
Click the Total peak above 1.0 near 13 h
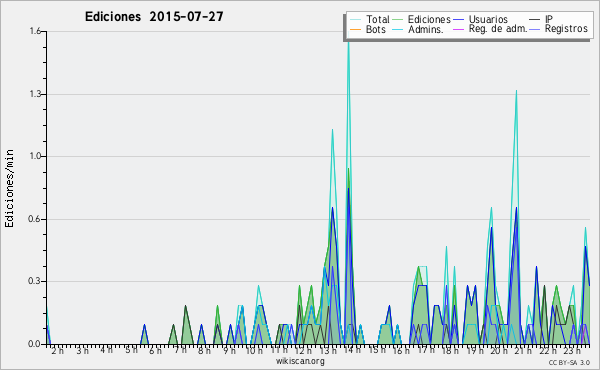coord(332,130)
